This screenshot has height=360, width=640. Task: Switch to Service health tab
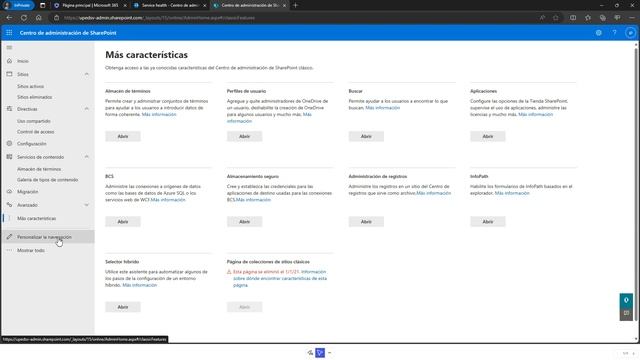coord(170,5)
